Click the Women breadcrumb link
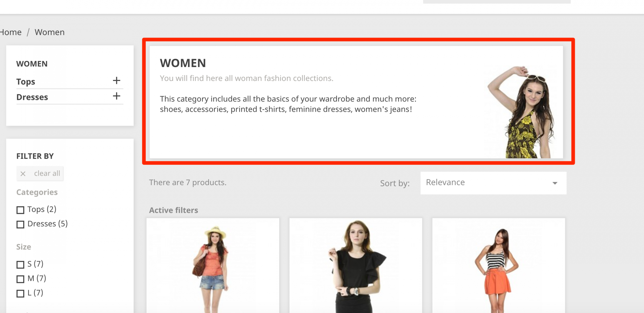Viewport: 644px width, 313px height. tap(50, 32)
